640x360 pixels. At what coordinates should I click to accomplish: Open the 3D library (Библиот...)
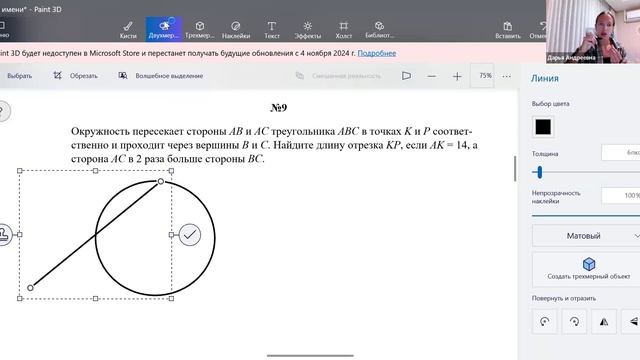pyautogui.click(x=379, y=29)
